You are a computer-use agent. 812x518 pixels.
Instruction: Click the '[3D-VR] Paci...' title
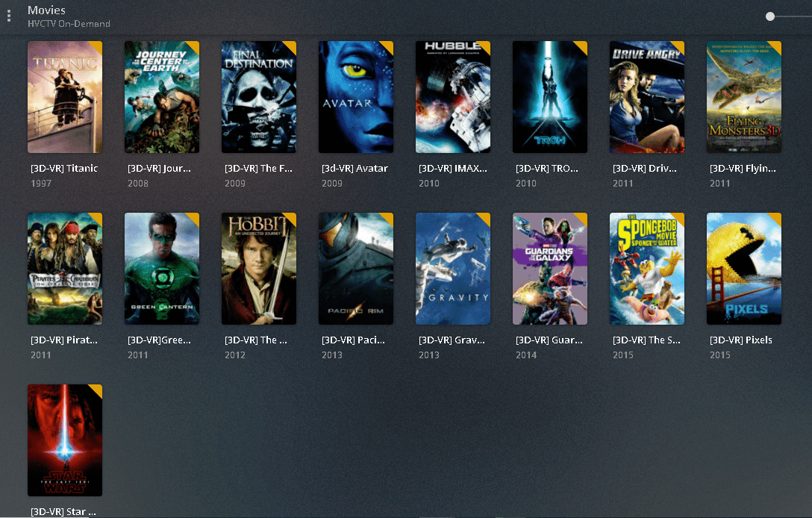[353, 340]
